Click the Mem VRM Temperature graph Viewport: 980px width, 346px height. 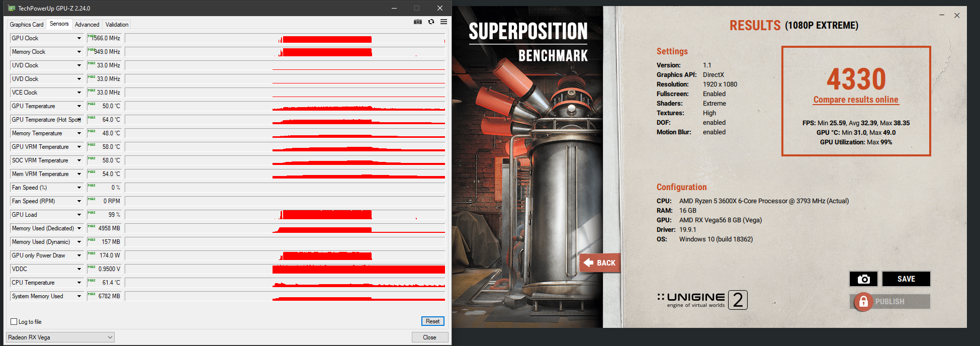285,174
